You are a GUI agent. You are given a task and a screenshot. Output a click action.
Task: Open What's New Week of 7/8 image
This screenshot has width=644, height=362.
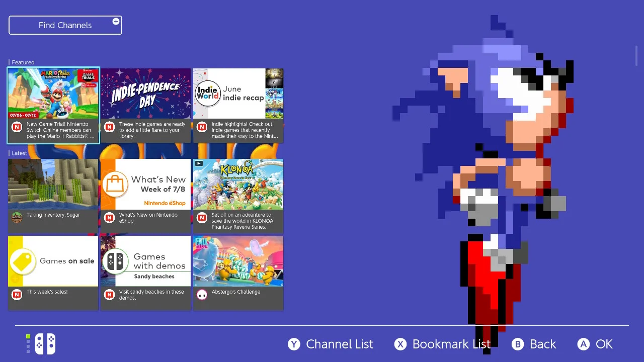point(145,184)
